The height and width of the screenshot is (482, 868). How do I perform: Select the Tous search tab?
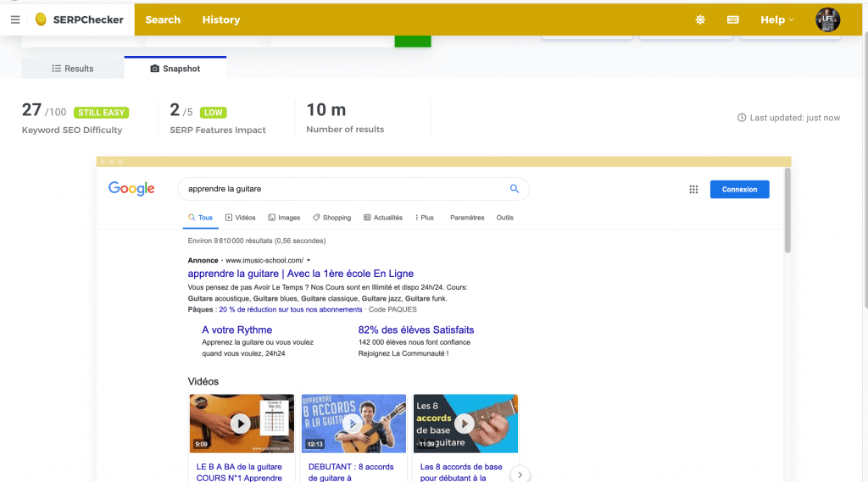(x=200, y=218)
